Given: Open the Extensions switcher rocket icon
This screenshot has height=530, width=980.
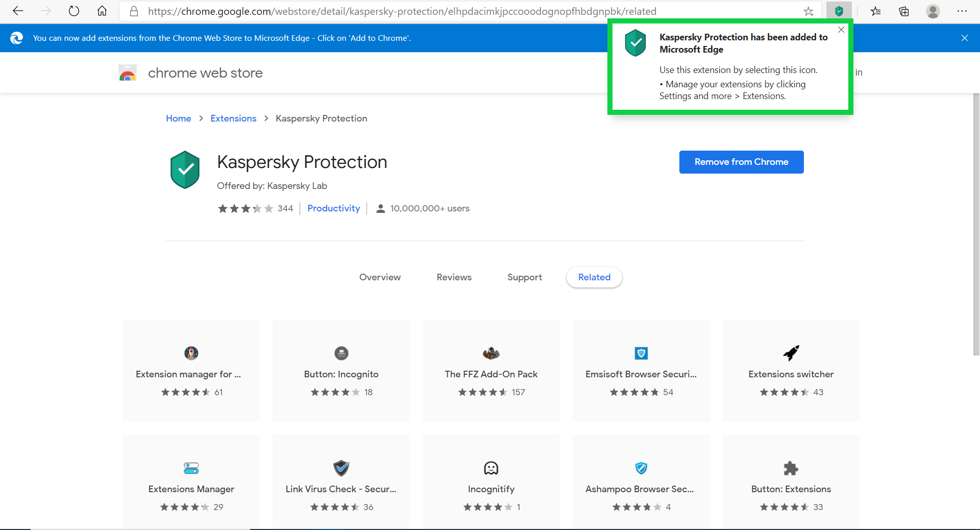Looking at the screenshot, I should [791, 353].
